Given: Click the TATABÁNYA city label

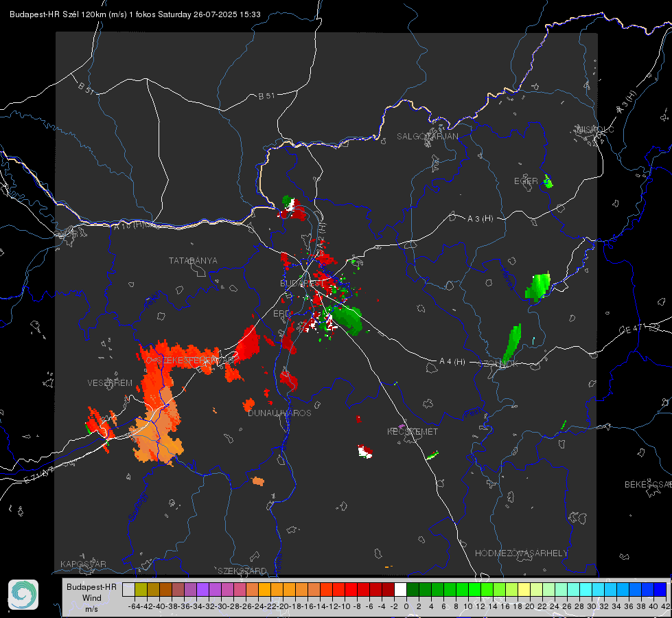Looking at the screenshot, I should (193, 261).
